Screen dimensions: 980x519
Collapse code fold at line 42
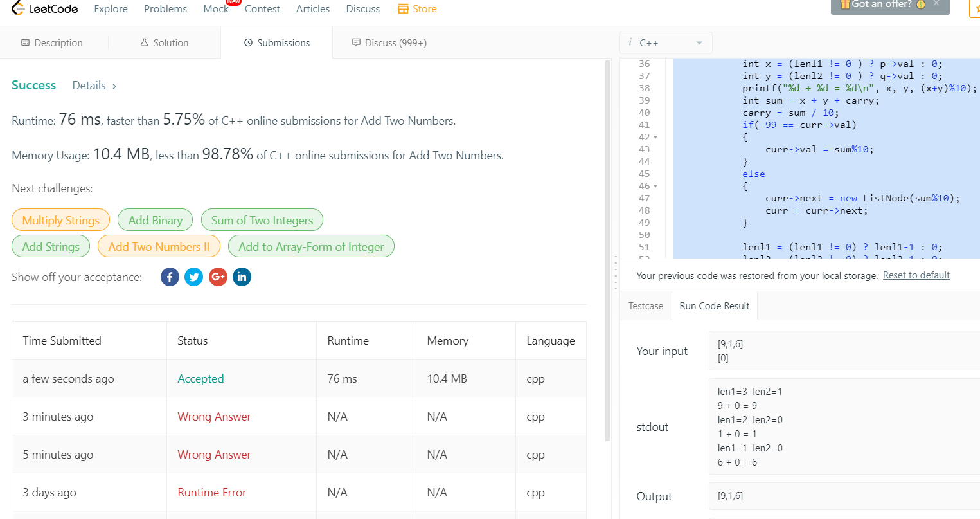click(655, 137)
